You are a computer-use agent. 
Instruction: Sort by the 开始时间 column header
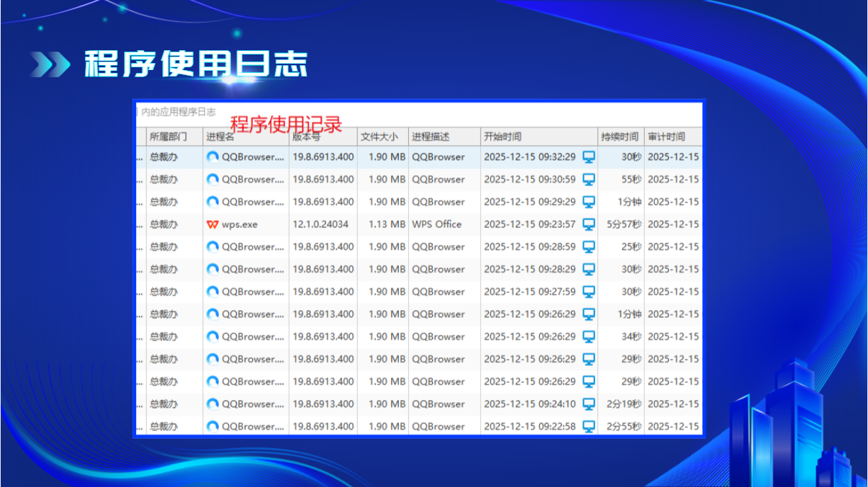(x=503, y=137)
